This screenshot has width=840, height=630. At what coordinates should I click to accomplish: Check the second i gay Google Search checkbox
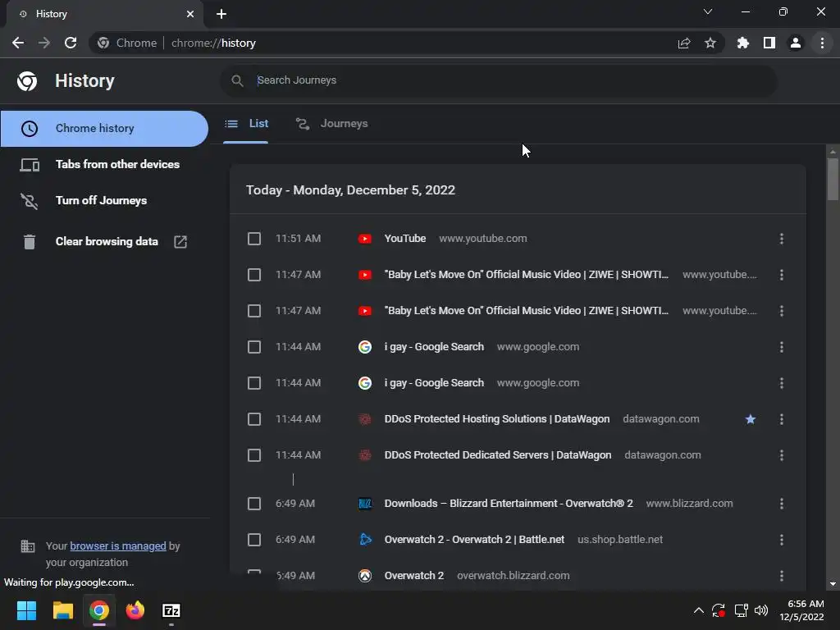(254, 383)
